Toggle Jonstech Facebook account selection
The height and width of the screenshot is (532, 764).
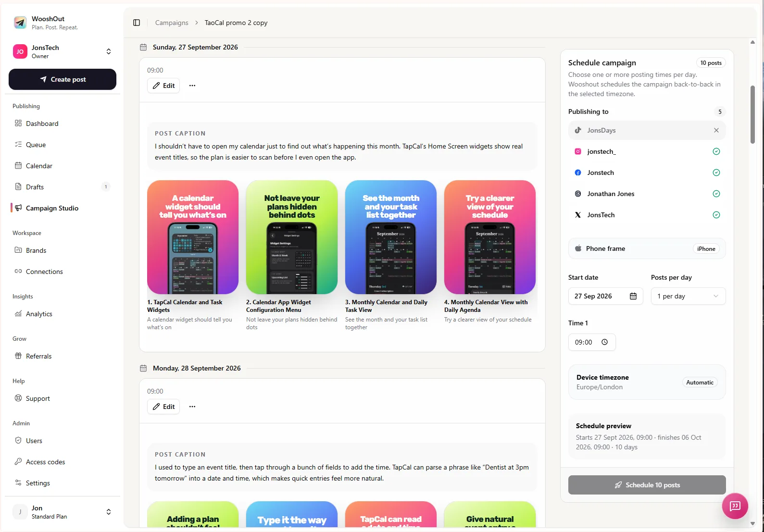click(716, 173)
